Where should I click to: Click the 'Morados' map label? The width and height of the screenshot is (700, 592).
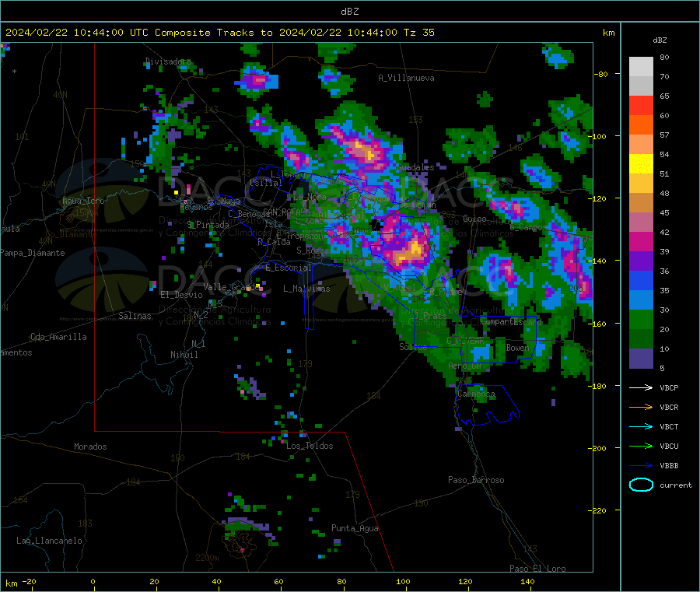pyautogui.click(x=90, y=447)
